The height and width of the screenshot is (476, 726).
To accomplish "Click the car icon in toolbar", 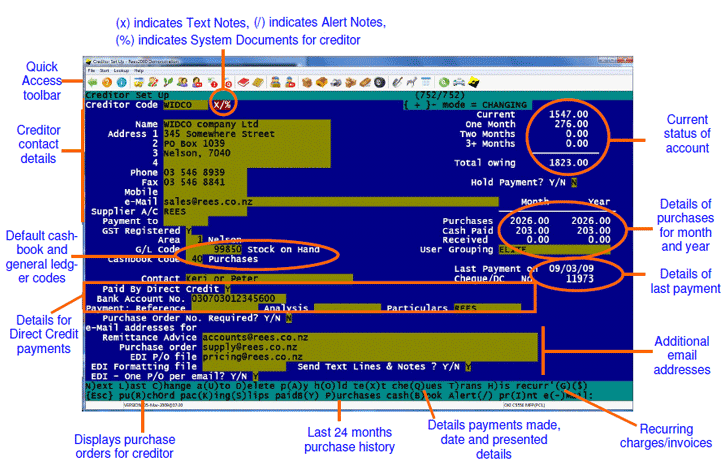I will pos(459,83).
